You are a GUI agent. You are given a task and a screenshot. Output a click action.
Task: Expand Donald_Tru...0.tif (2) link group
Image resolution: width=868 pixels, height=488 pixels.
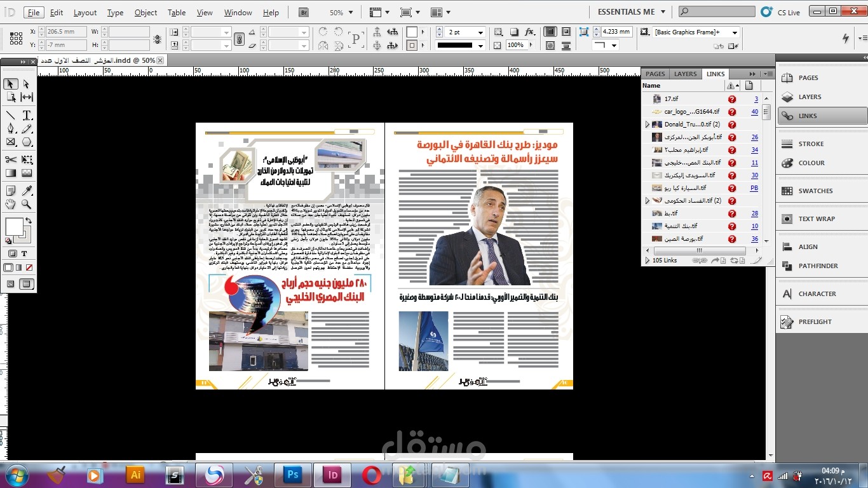tap(648, 125)
